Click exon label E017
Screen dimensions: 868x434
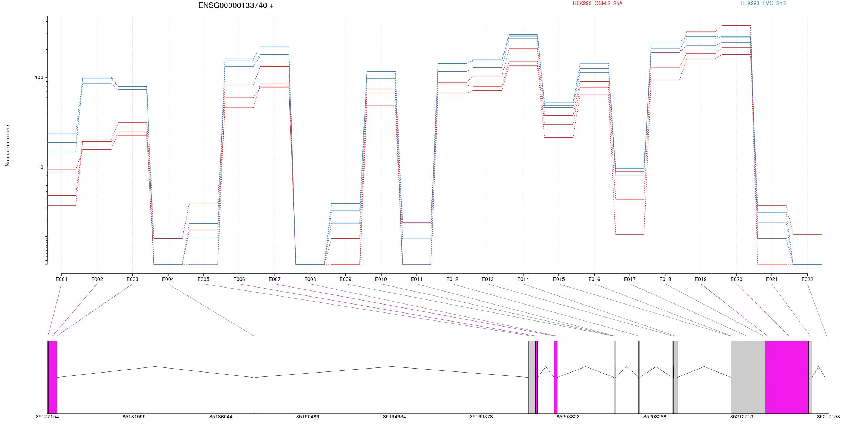(630, 279)
